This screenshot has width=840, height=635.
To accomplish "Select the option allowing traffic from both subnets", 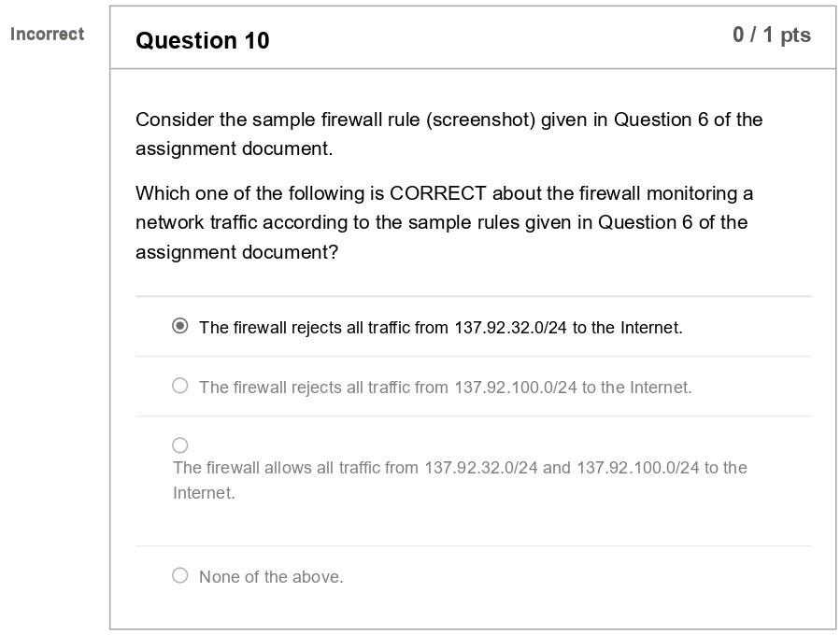I will coord(180,445).
